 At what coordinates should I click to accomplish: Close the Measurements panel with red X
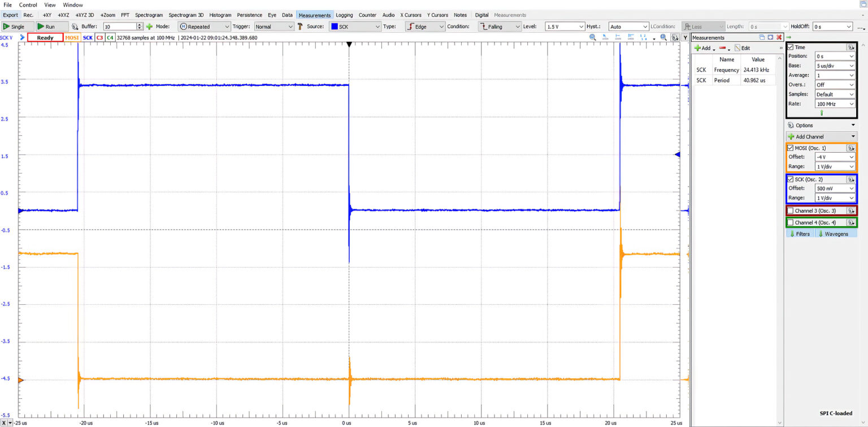tap(779, 37)
